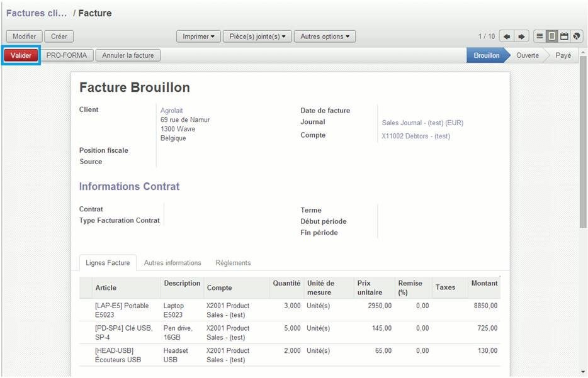Open the Règlements tab
Image resolution: width=588 pixels, height=378 pixels.
pos(233,263)
